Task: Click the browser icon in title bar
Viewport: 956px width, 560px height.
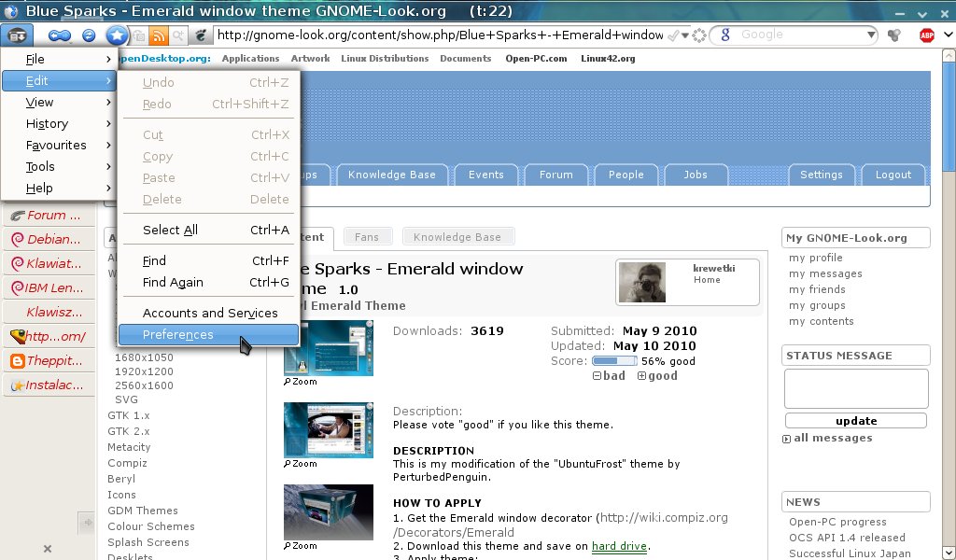Action: pos(10,11)
